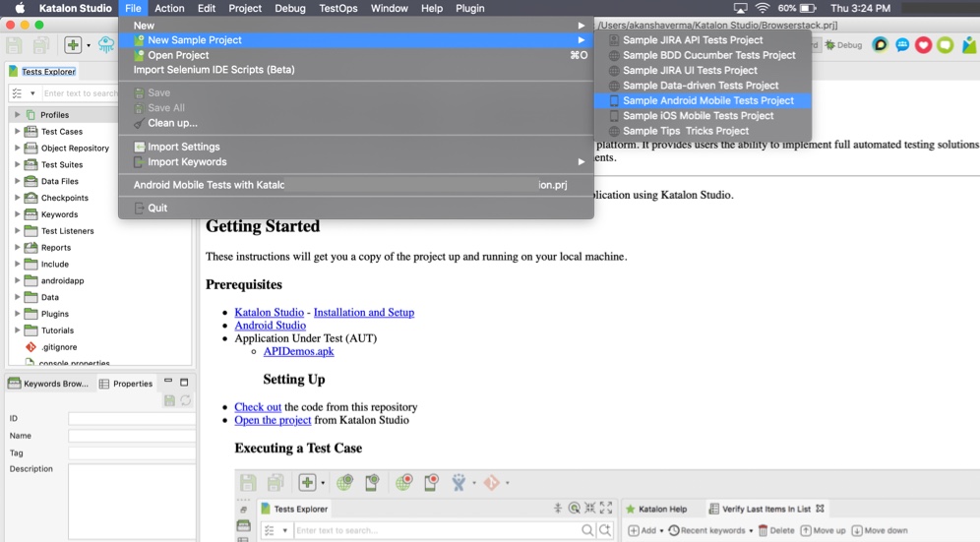
Task: Click the green plus New toolbar icon
Action: pyautogui.click(x=73, y=45)
